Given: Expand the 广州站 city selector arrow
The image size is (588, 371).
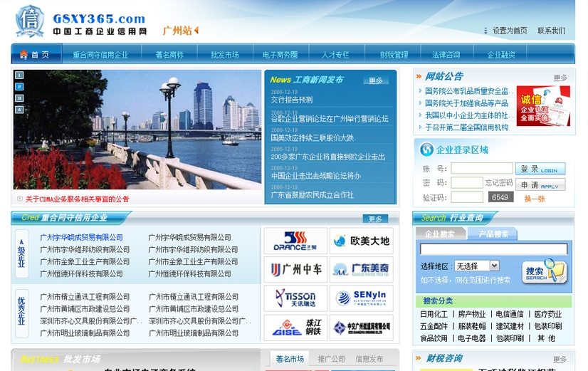Looking at the screenshot, I should [196, 31].
